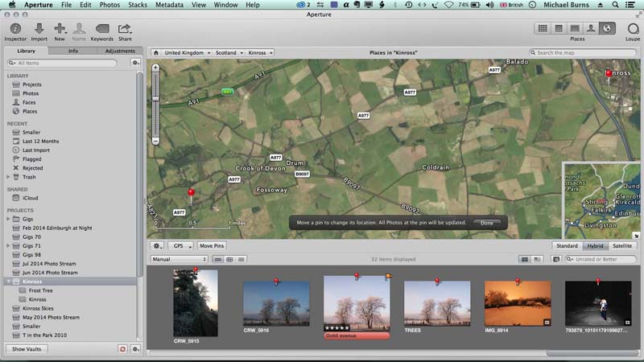This screenshot has width=644, height=362.
Task: Open the GPS dropdown menu
Action: coord(180,246)
